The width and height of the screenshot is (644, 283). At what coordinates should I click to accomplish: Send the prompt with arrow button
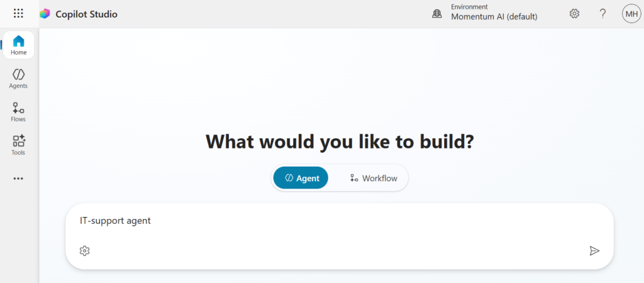594,251
